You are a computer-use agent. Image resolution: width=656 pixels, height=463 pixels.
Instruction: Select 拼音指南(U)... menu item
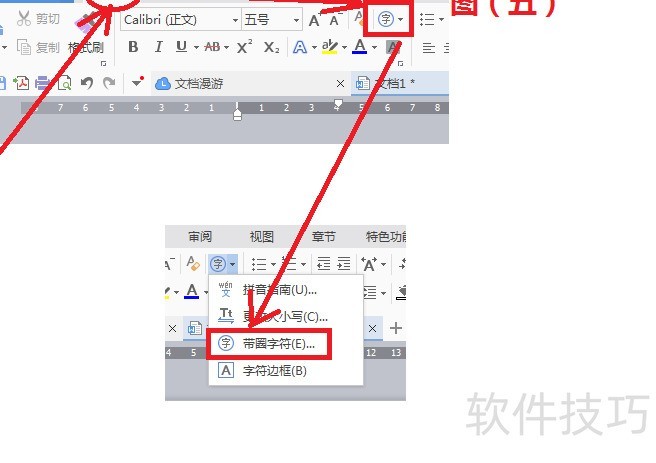pos(286,289)
